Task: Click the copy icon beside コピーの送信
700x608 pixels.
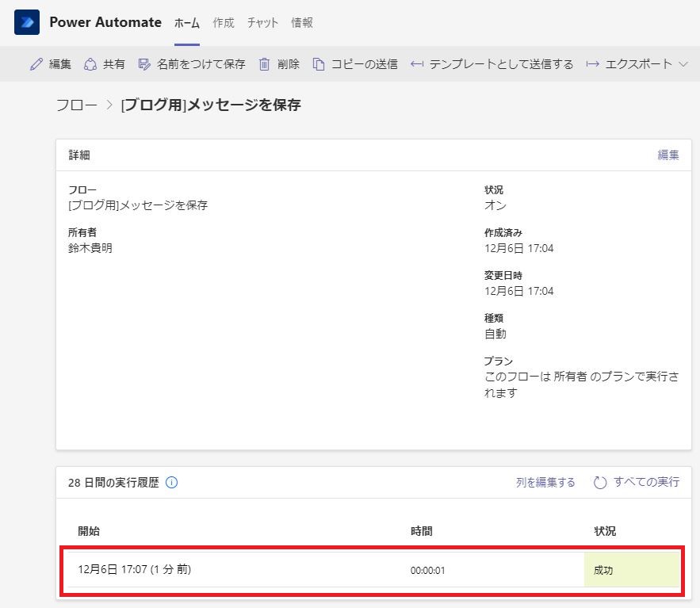Action: pyautogui.click(x=319, y=64)
